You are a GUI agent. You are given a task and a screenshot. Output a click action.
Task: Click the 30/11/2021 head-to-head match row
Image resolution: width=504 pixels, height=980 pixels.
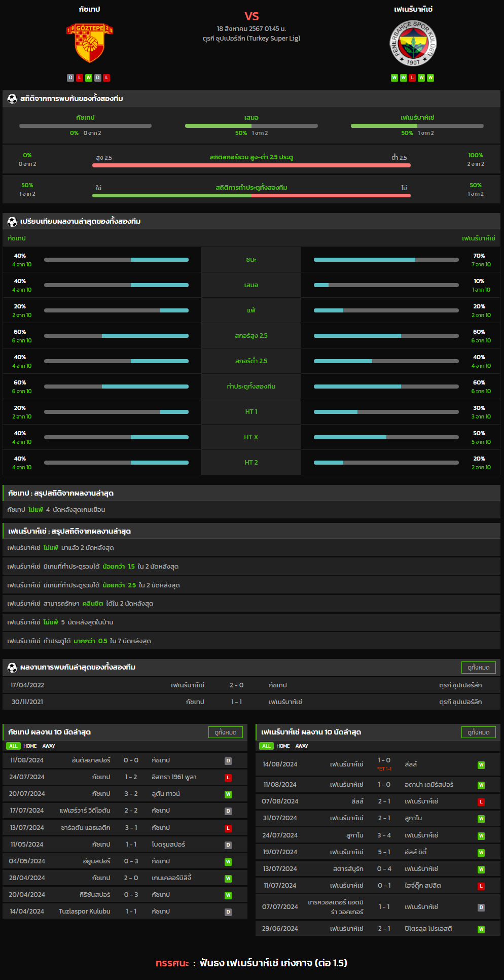pyautogui.click(x=251, y=702)
